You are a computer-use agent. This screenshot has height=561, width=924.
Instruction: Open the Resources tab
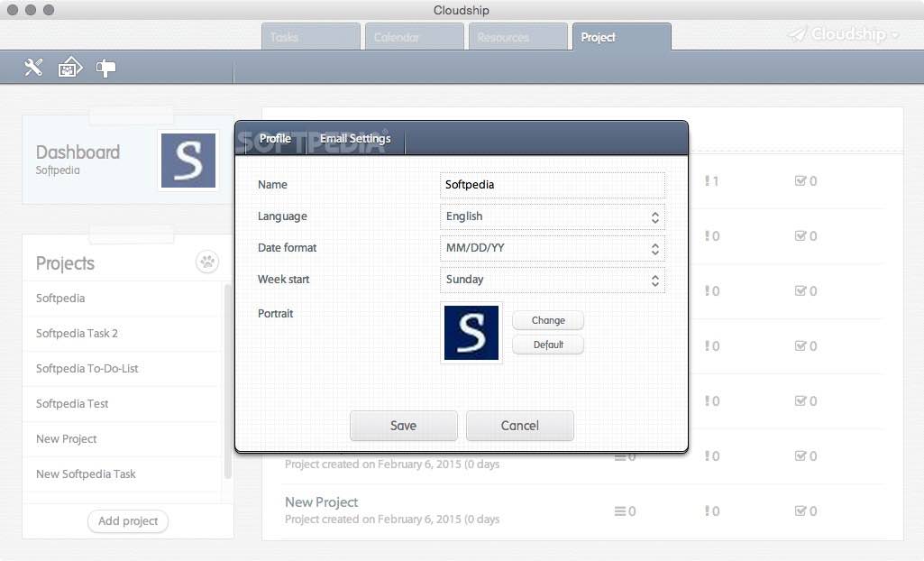coord(518,37)
